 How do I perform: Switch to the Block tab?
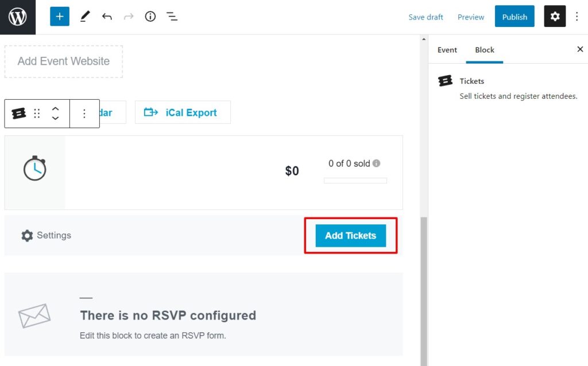485,50
